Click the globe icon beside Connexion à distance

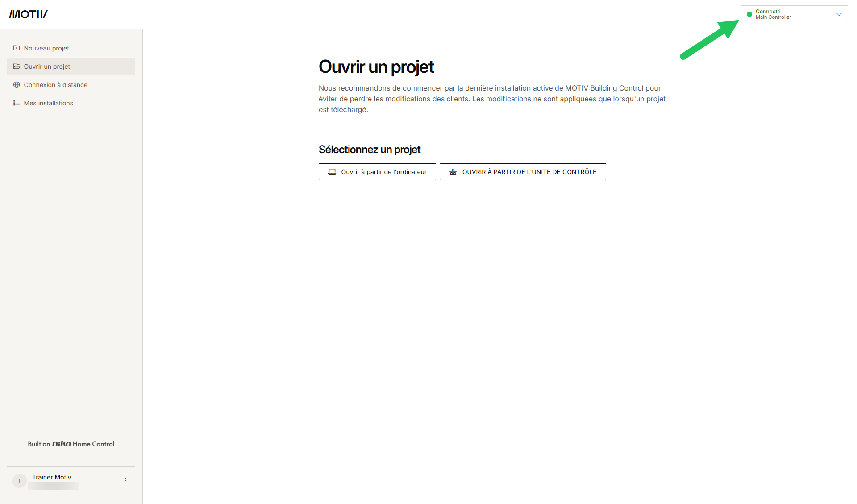17,85
